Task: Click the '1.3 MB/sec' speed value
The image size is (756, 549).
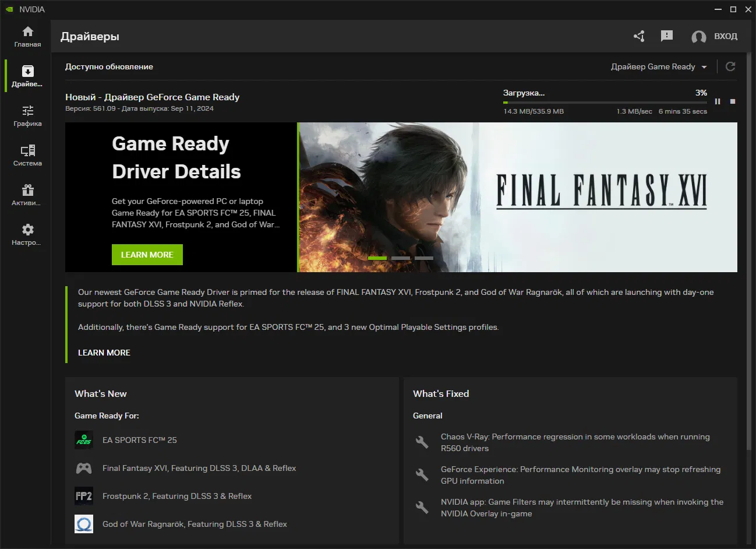Action: pyautogui.click(x=634, y=111)
